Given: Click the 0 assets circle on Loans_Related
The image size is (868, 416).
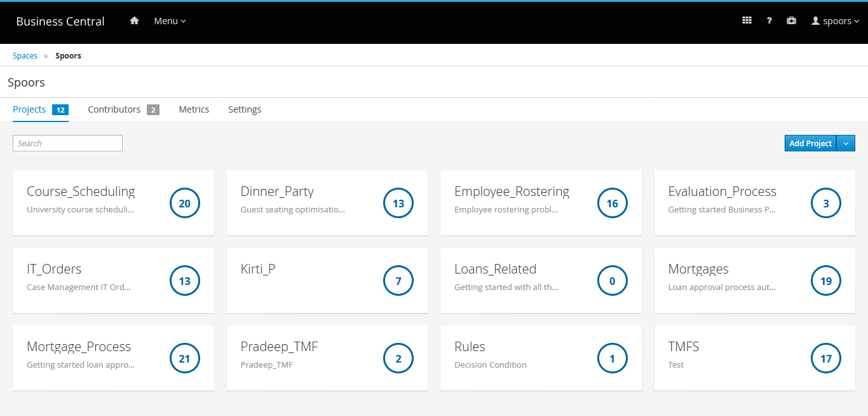Looking at the screenshot, I should click(612, 281).
